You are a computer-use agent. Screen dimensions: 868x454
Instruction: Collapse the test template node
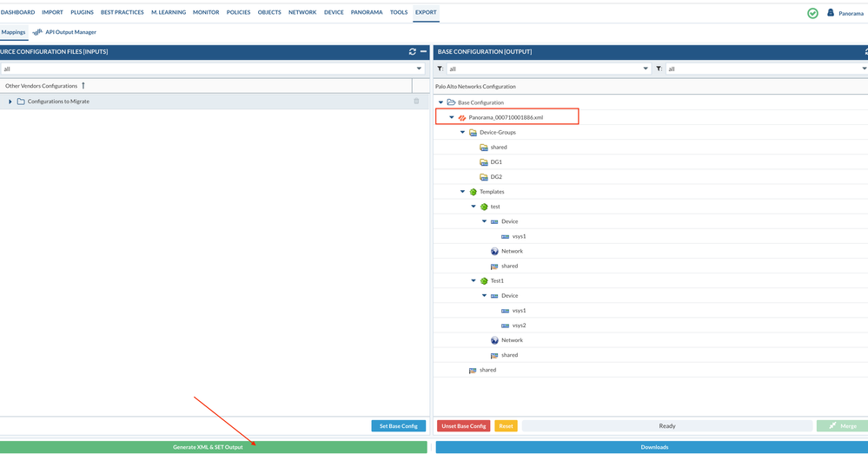point(474,207)
